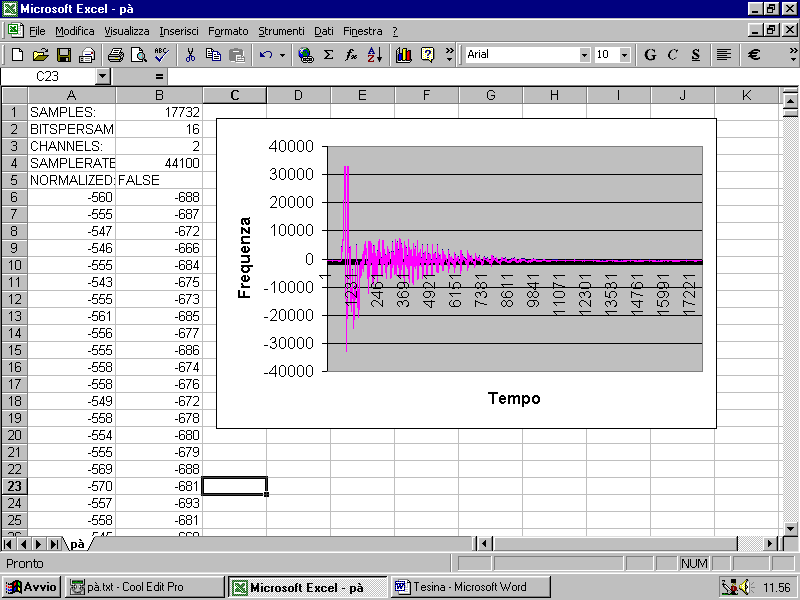800x600 pixels.
Task: Insert a hyperlink with the globe icon
Action: [x=306, y=55]
